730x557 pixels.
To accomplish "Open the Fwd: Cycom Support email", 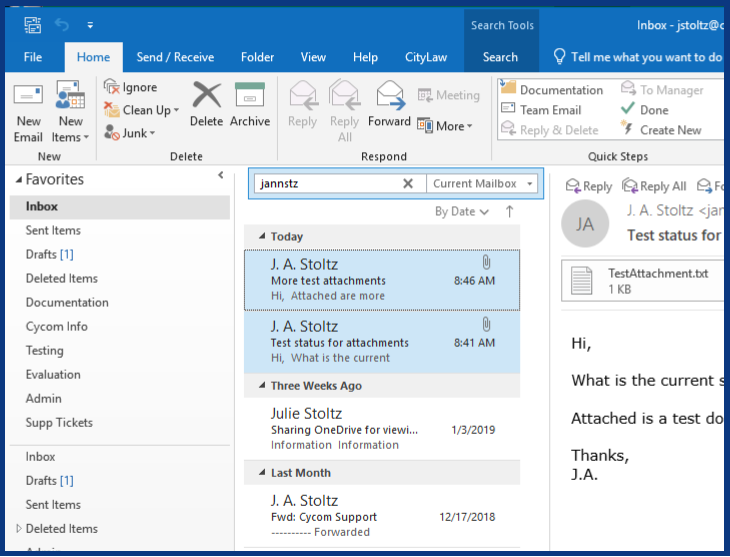I will [x=382, y=516].
